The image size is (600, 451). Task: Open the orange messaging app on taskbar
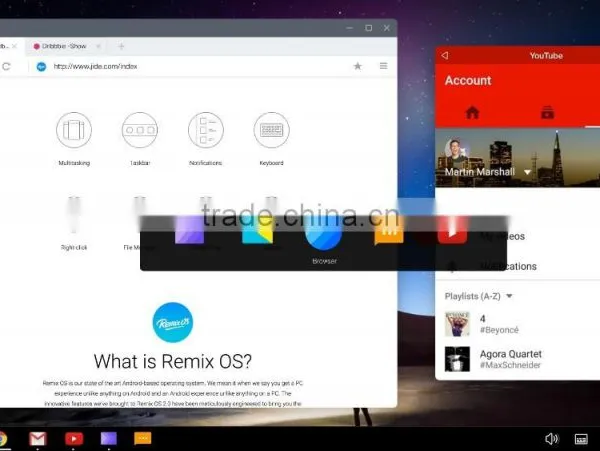143,439
